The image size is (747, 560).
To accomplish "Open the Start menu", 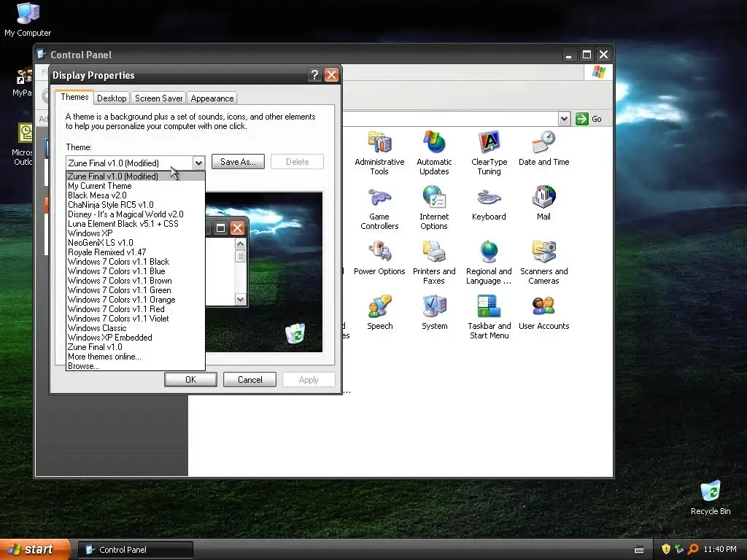I will coord(35,550).
